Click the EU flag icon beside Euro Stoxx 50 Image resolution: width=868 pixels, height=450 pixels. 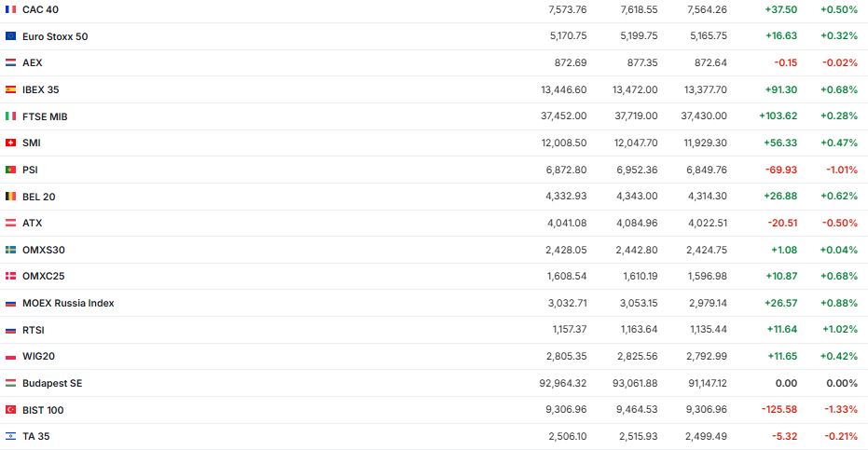[x=10, y=36]
